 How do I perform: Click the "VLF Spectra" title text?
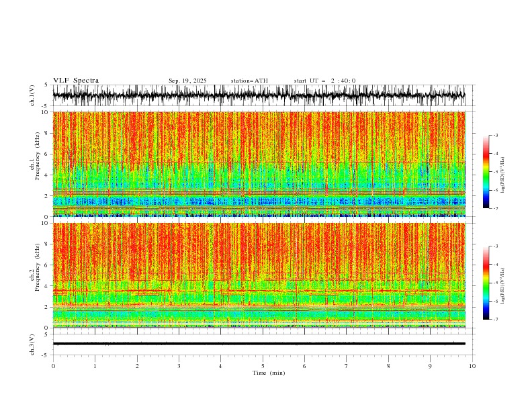[x=76, y=81]
